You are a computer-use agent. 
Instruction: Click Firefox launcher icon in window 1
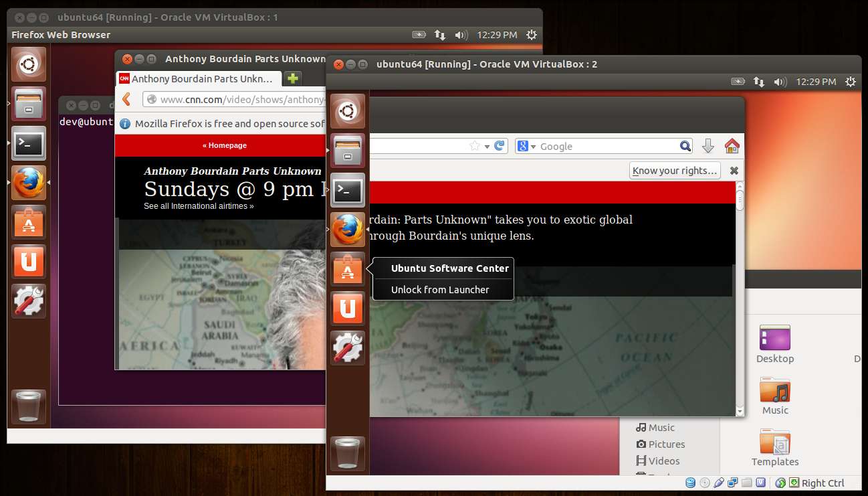click(28, 183)
